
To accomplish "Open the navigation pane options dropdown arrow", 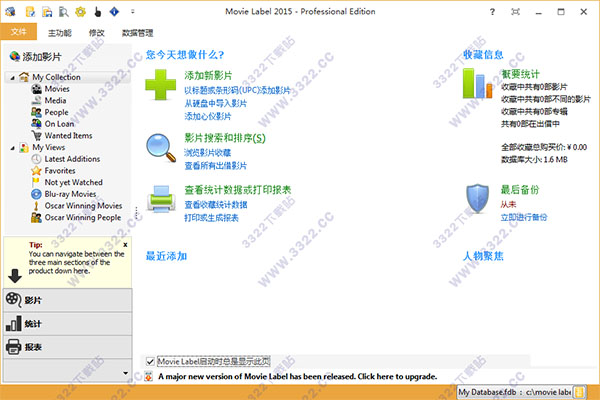I will 126,373.
